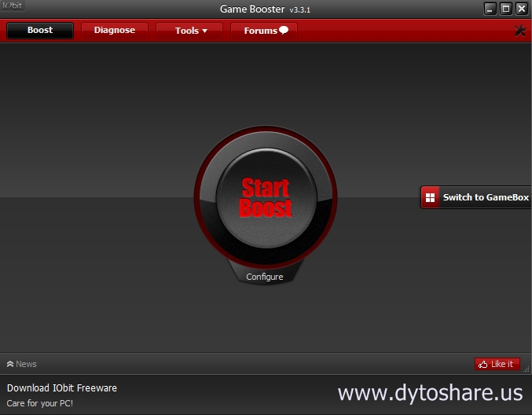Image resolution: width=532 pixels, height=415 pixels.
Task: Click the window resize grip
Action: (x=526, y=369)
